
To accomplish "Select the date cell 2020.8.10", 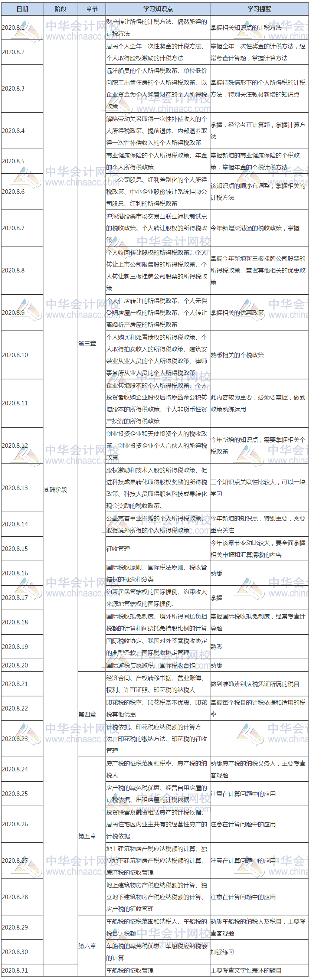I will click(22, 355).
